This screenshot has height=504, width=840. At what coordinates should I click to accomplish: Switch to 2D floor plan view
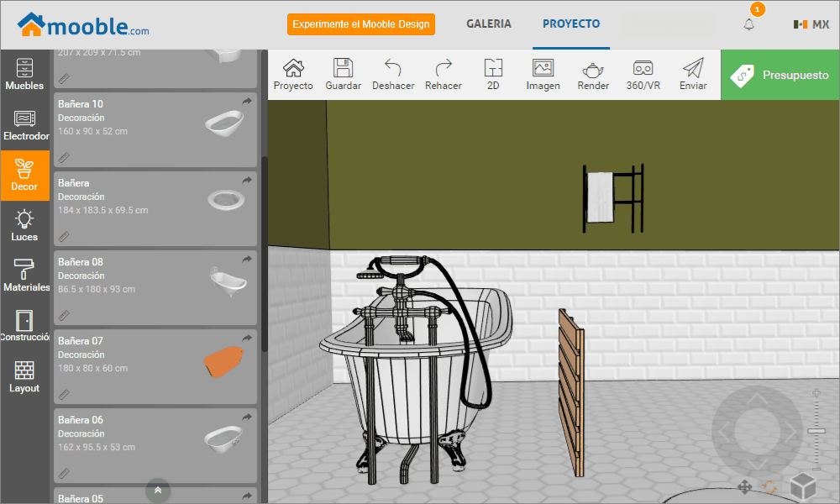click(x=493, y=75)
